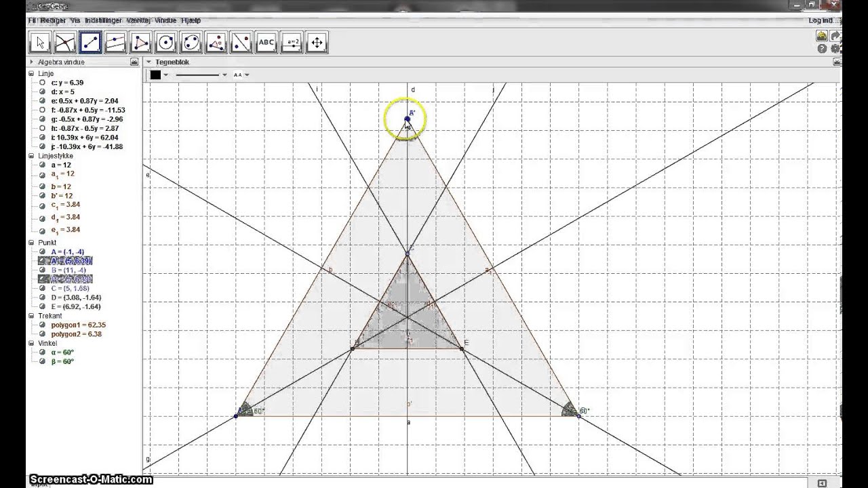This screenshot has height=488, width=868.
Task: Expand the Algebra vindue style bar arrow
Action: click(x=31, y=62)
